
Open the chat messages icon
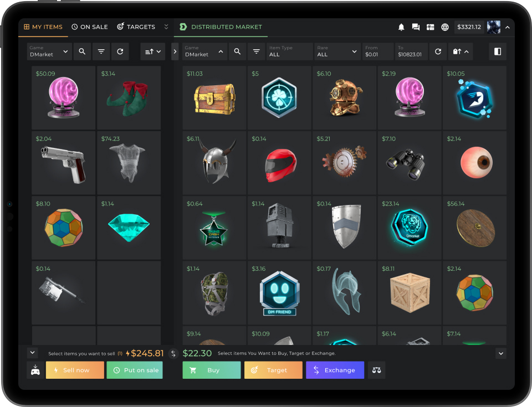click(x=416, y=27)
